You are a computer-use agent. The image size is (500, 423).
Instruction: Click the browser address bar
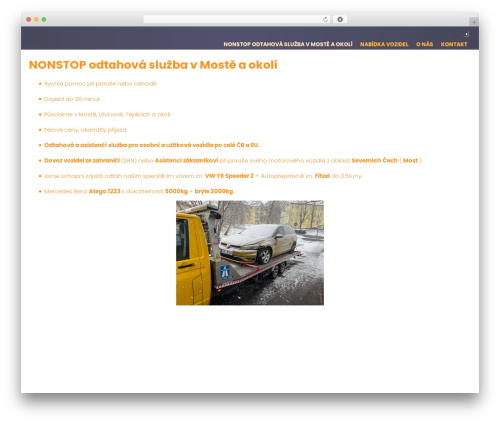coord(237,19)
